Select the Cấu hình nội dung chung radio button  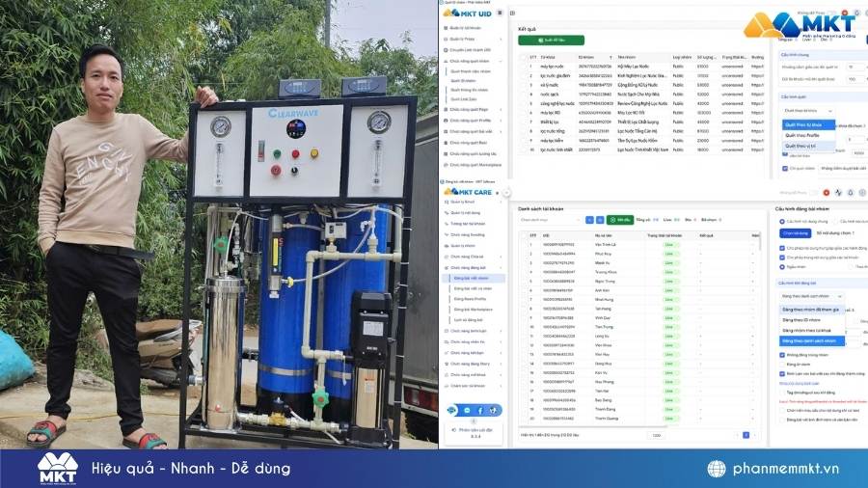tap(782, 221)
